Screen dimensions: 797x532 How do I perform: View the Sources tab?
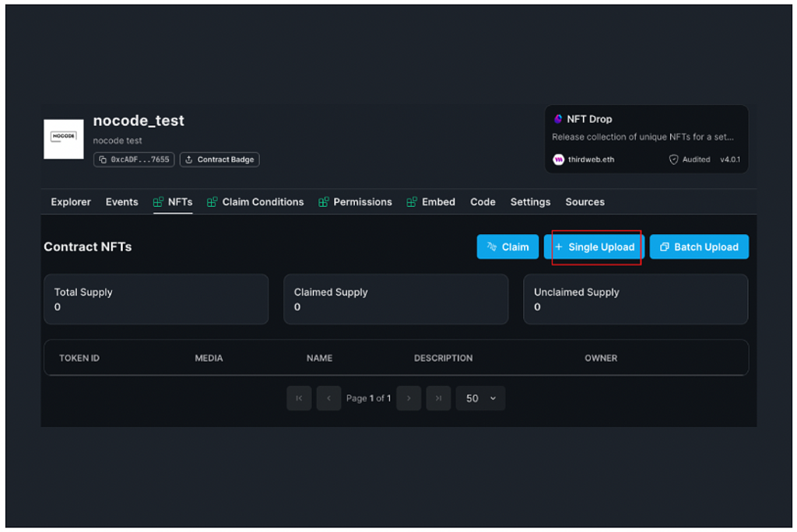(585, 202)
